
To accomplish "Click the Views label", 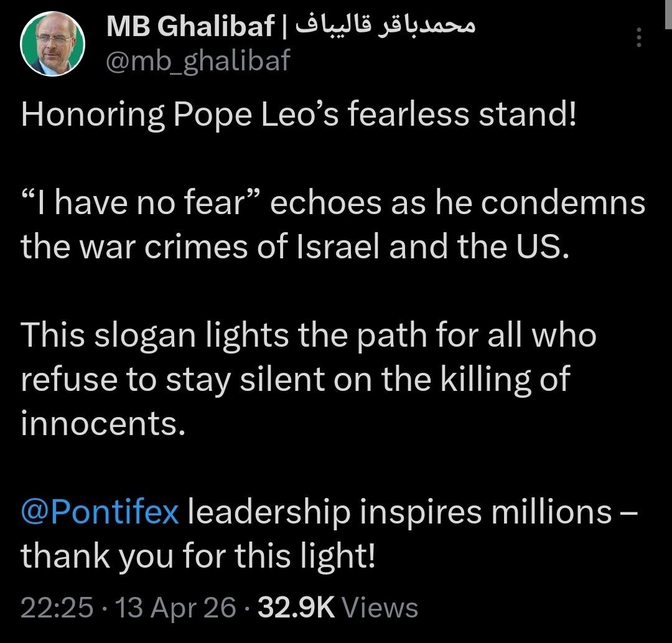I will tap(380, 607).
